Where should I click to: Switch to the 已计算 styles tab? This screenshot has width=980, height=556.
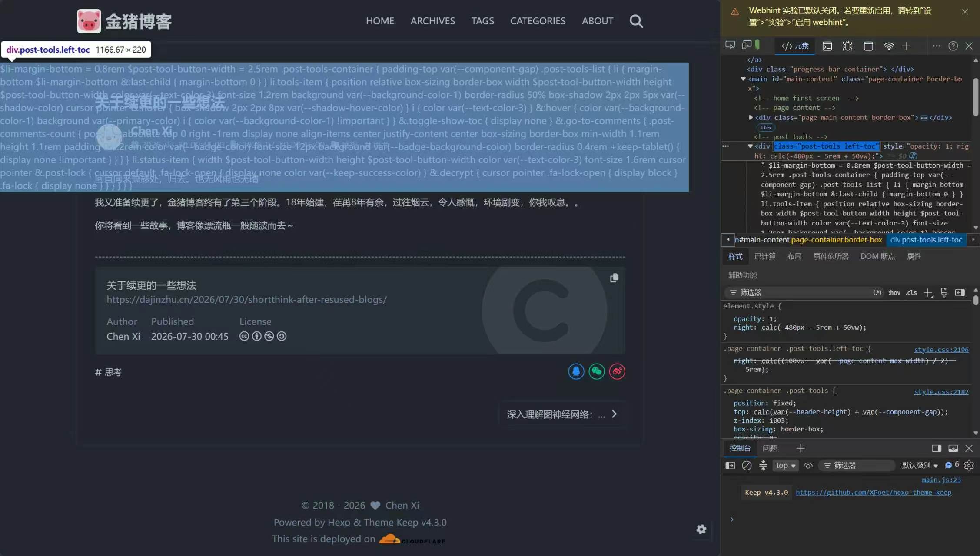[765, 256]
